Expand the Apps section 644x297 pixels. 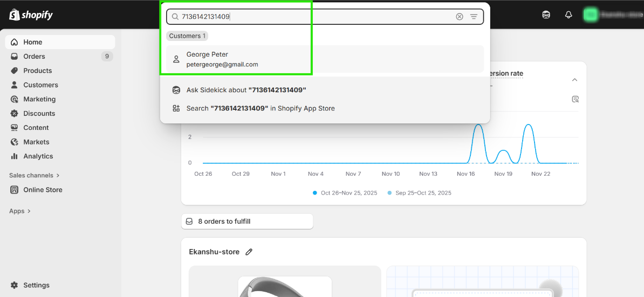point(20,211)
